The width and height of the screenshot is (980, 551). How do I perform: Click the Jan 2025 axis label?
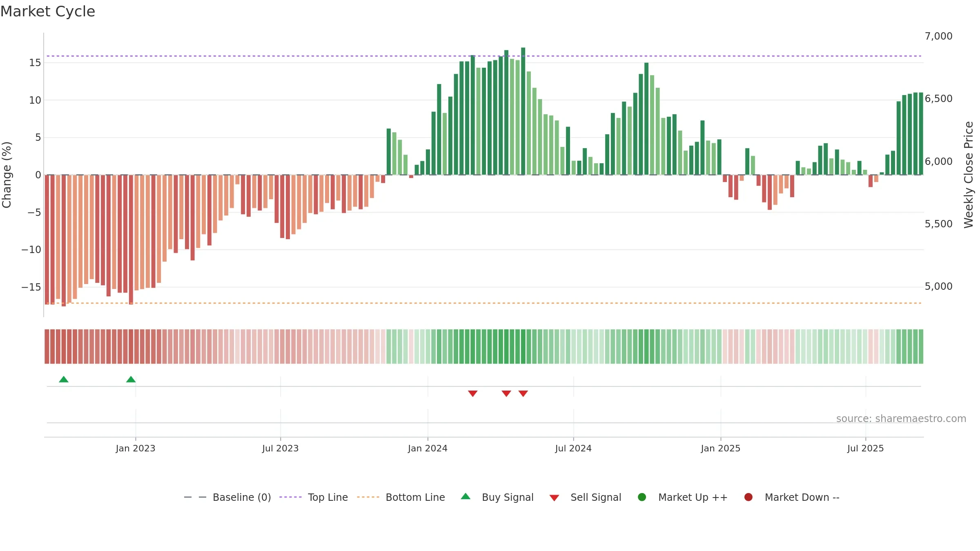(x=721, y=449)
